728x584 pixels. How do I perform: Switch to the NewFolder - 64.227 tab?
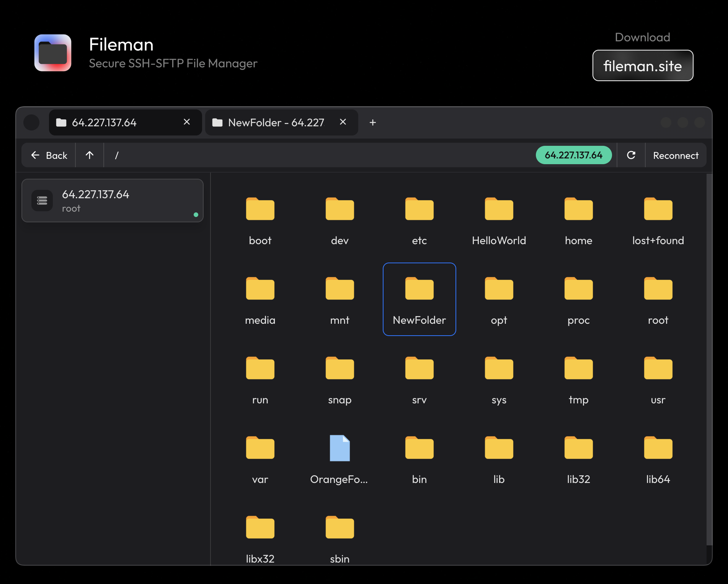coord(281,122)
